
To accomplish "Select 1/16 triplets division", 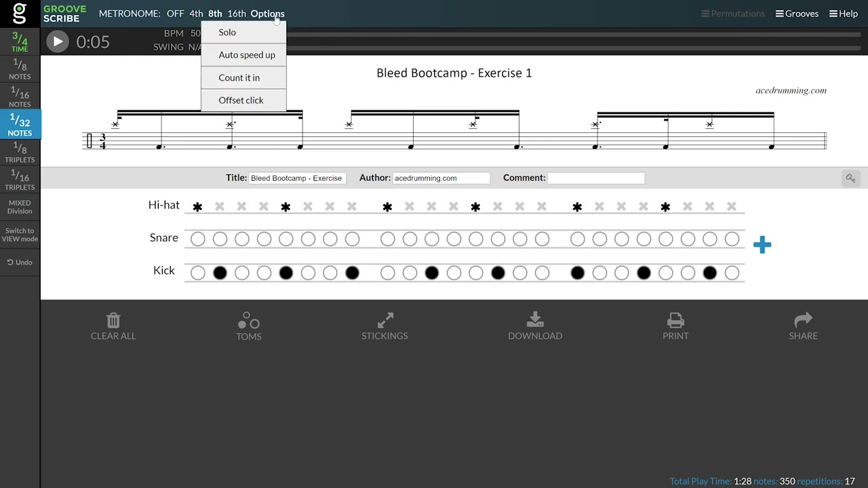I will 20,180.
